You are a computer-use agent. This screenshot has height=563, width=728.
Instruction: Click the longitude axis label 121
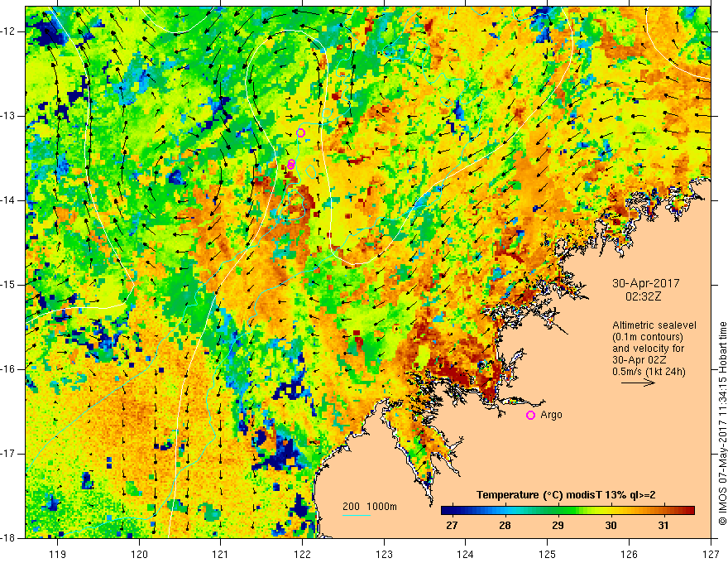pos(221,554)
